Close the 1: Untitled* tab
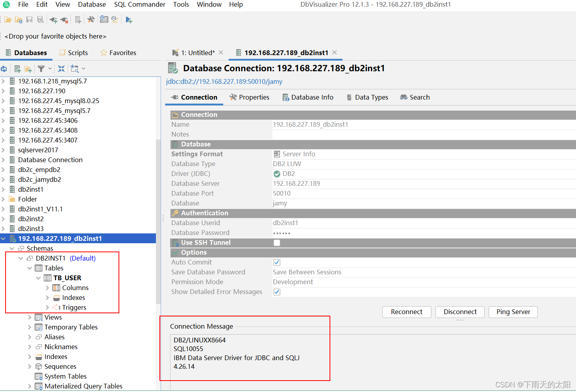 (x=221, y=52)
